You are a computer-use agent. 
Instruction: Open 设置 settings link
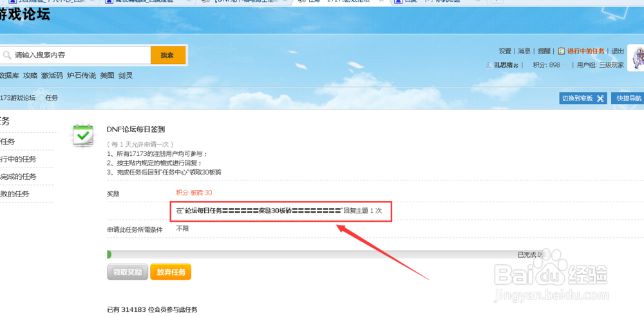(x=505, y=52)
